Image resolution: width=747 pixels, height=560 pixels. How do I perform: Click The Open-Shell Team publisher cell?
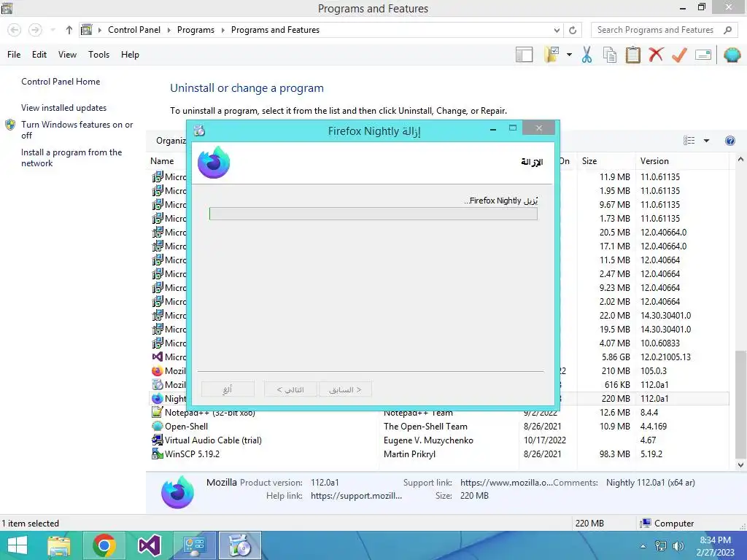pos(425,427)
